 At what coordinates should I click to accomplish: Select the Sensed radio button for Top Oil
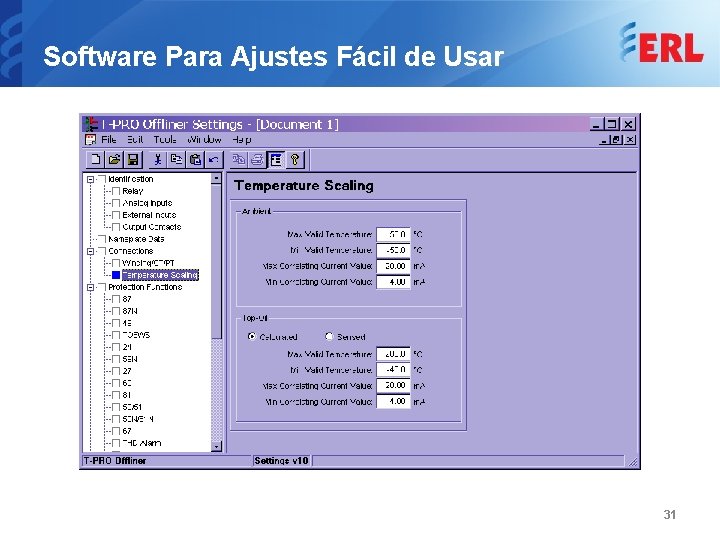point(329,336)
